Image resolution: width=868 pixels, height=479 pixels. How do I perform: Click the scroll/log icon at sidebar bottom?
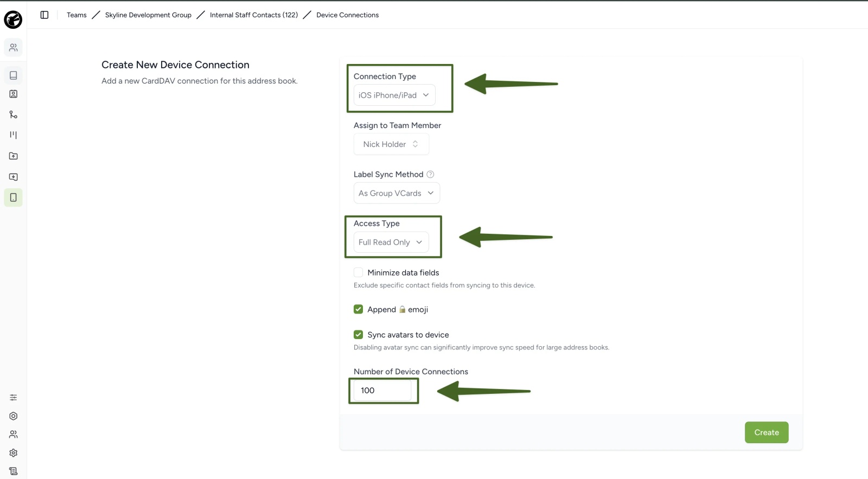point(14,471)
